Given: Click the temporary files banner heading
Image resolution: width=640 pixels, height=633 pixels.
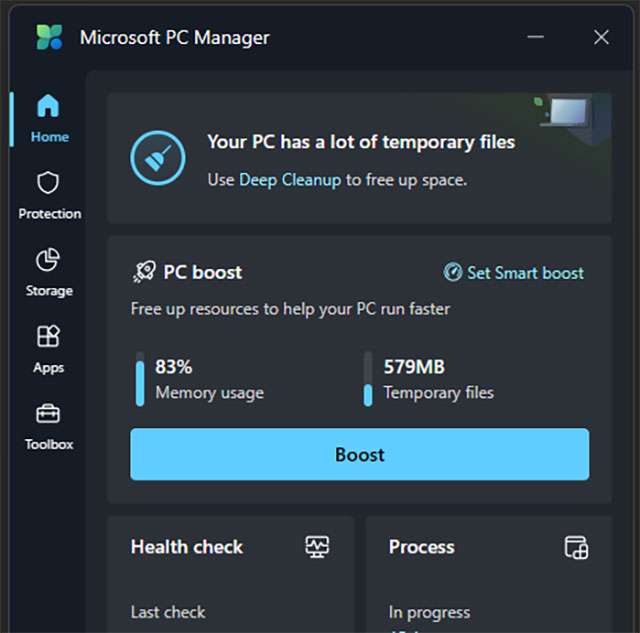Looking at the screenshot, I should coord(361,142).
